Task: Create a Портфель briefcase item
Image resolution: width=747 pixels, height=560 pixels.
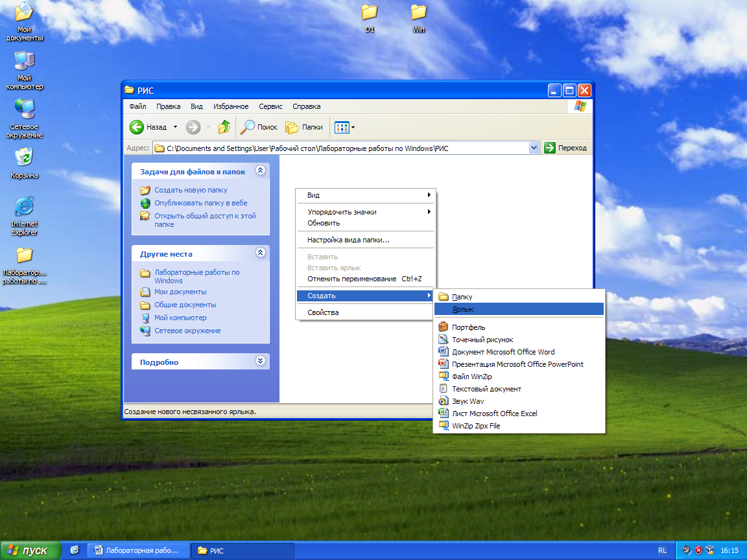Action: tap(519, 327)
